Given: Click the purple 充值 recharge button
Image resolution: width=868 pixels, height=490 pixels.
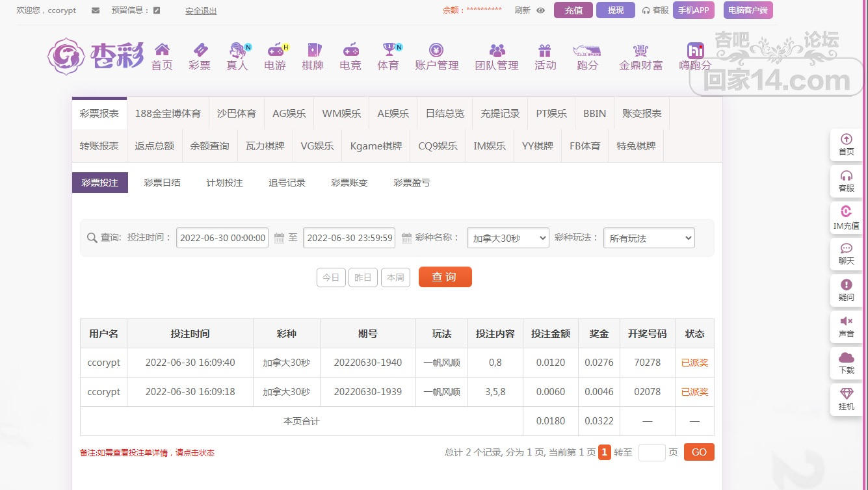Looking at the screenshot, I should (573, 10).
